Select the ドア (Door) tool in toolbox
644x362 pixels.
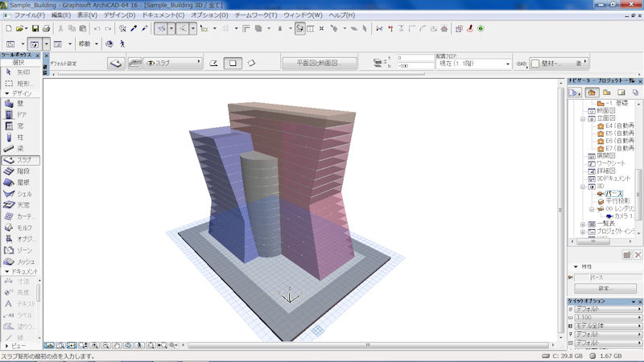pos(19,115)
